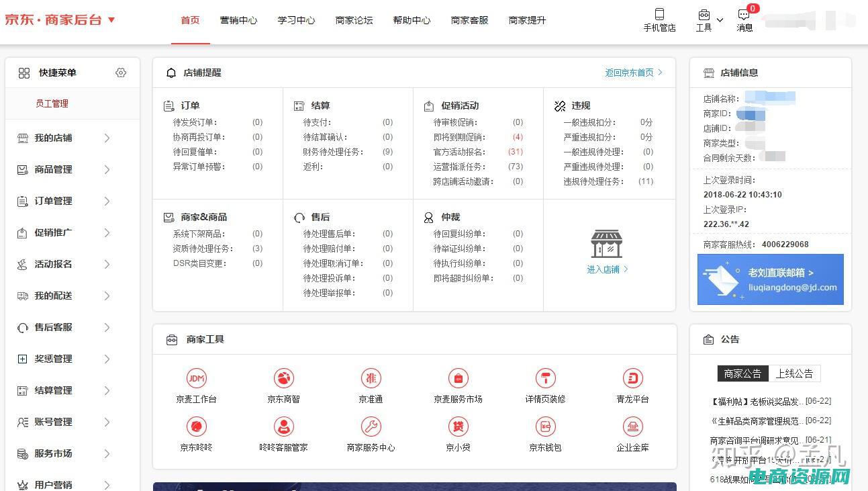Open the 即将到期促销 count (4)
Screen dimensions: 868x491
click(x=518, y=137)
